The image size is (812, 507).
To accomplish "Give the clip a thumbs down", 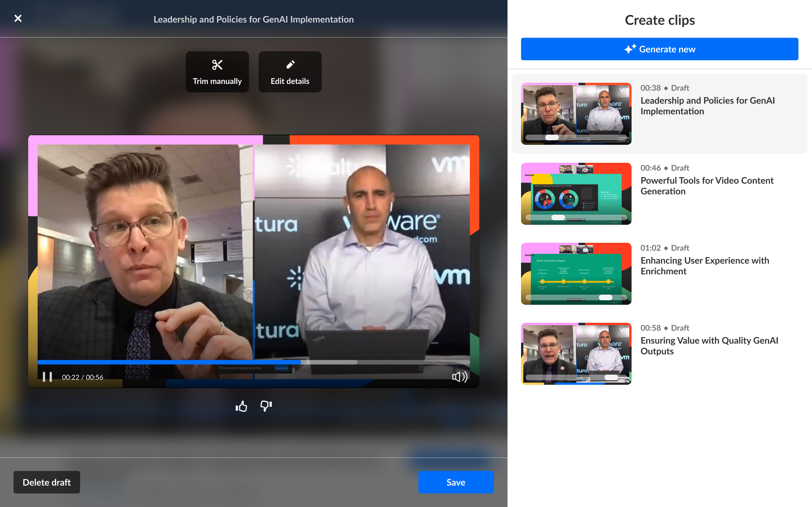I will coord(266,406).
